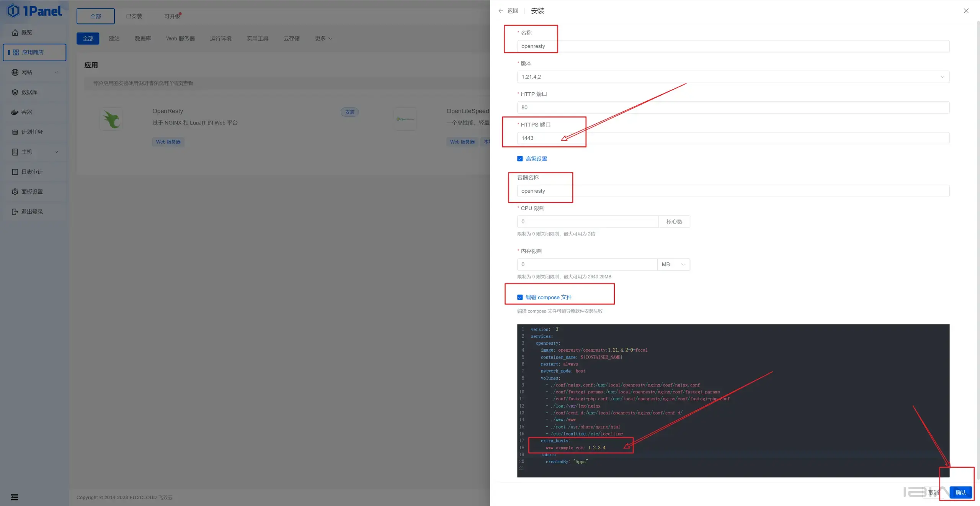Click the createdBy: "Apps" line
This screenshot has width=980, height=506.
tap(567, 462)
